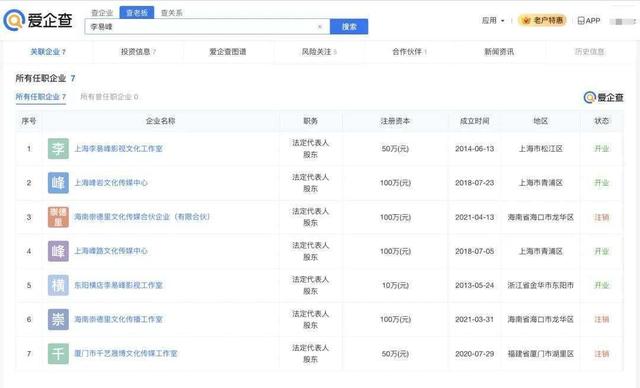The width and height of the screenshot is (640, 388).
Task: Click the date 2018-07-23 cell
Action: (x=474, y=183)
